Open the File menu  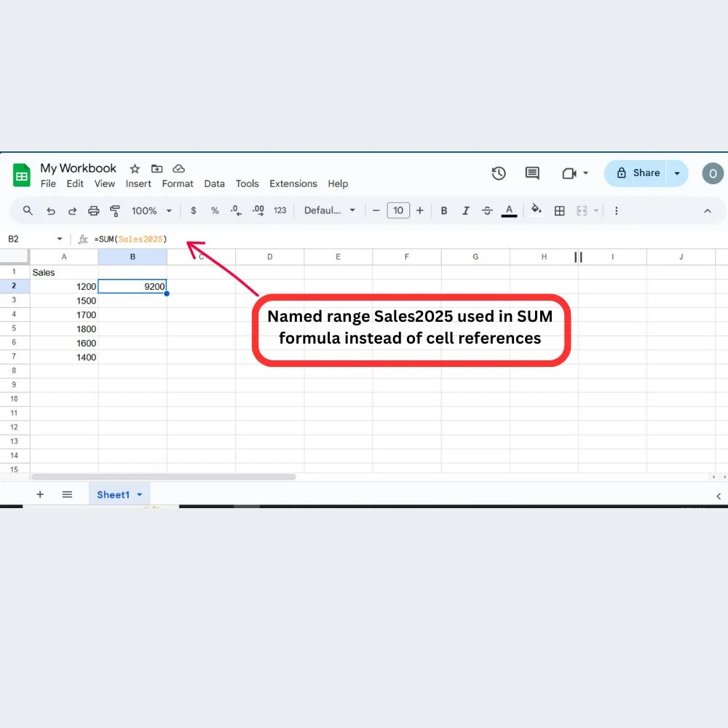pyautogui.click(x=48, y=184)
